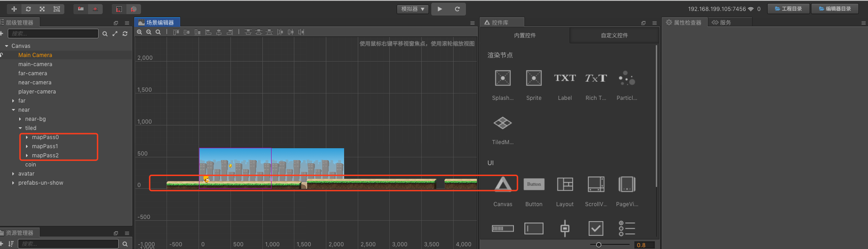Select the Main Camera node
This screenshot has width=868, height=249.
(x=35, y=55)
